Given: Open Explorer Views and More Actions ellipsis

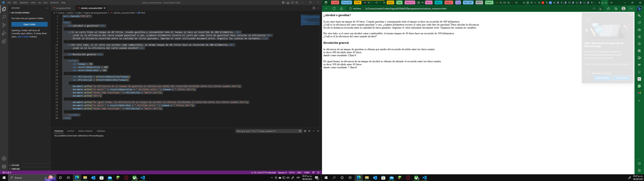Looking at the screenshot, I should pyautogui.click(x=47, y=8).
